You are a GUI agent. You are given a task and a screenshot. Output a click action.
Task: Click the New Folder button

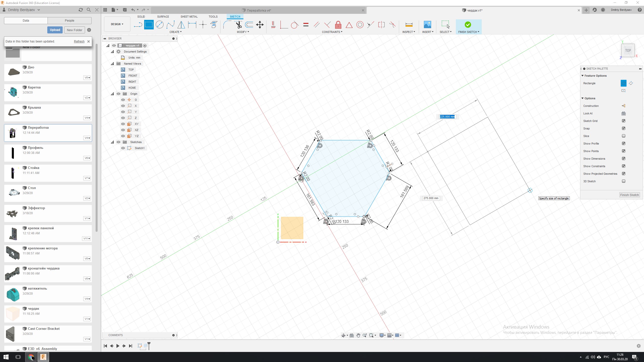(74, 30)
